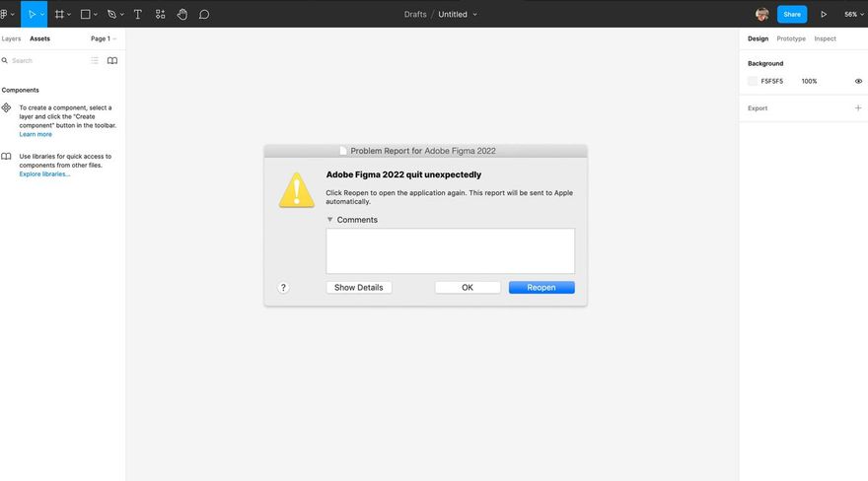Open Move tool options chevron
This screenshot has height=481, width=868.
coord(42,15)
